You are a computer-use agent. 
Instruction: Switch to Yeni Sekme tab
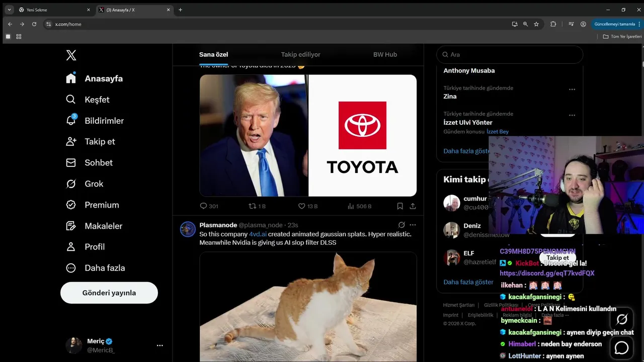point(53,10)
